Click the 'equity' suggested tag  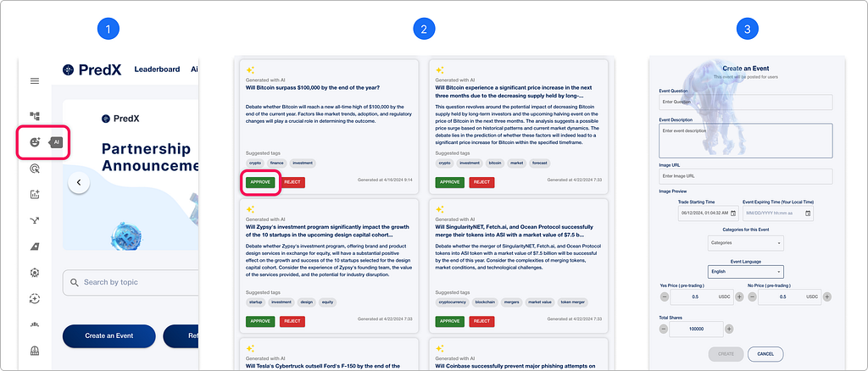point(327,302)
